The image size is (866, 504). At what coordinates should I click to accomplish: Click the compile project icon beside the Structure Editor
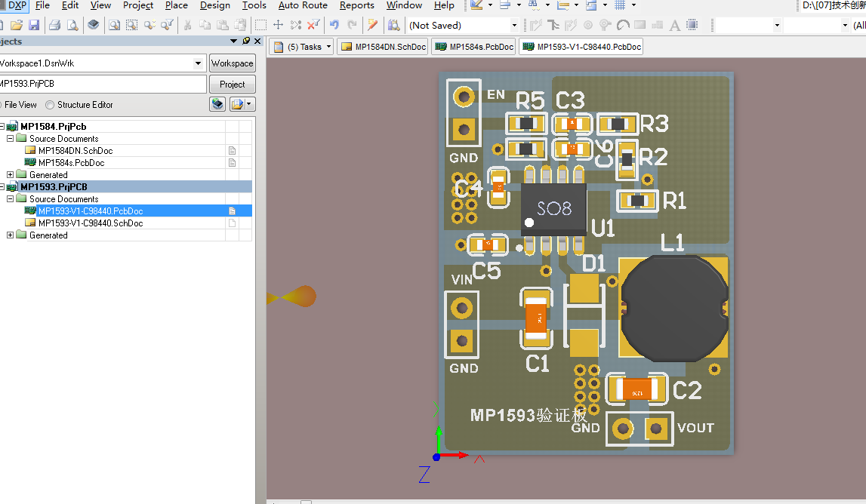(x=217, y=104)
